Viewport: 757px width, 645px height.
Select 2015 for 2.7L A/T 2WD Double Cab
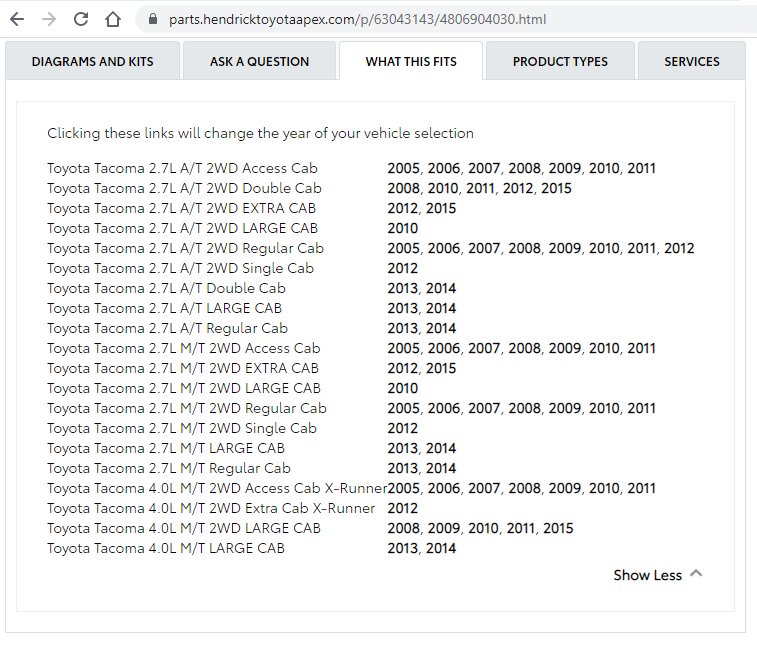coord(556,188)
